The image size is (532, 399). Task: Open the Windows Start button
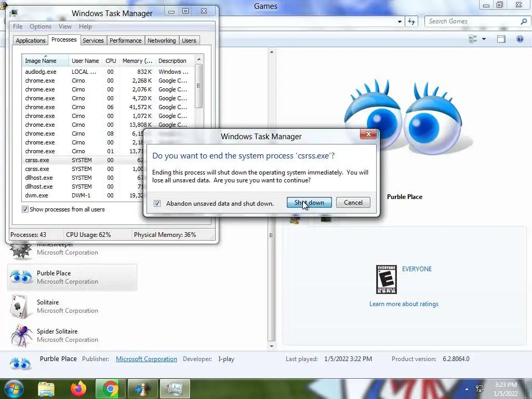pyautogui.click(x=13, y=389)
